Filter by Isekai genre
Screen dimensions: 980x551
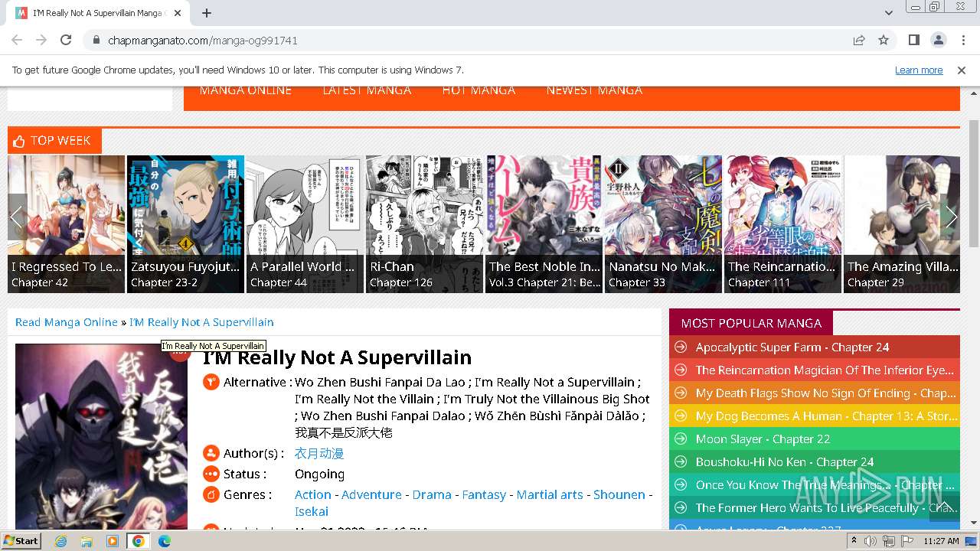pyautogui.click(x=312, y=511)
